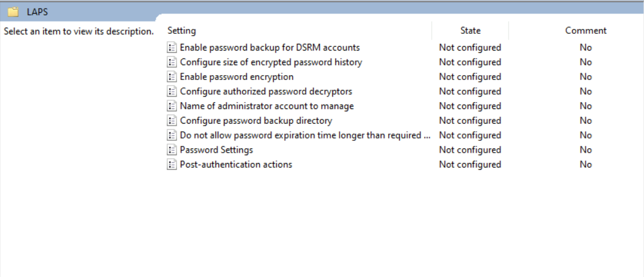Image resolution: width=644 pixels, height=277 pixels.
Task: Click policy icon for Configure authorized password decryptors
Action: coord(172,91)
